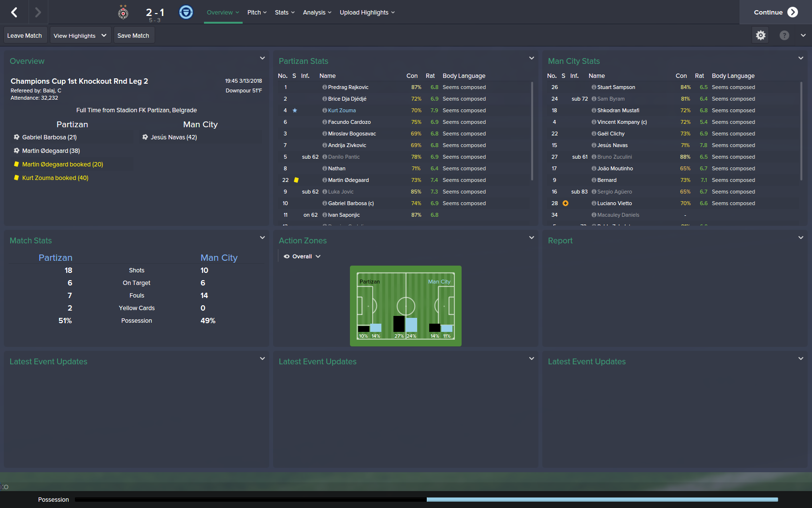Go forward with the right arrow
The height and width of the screenshot is (508, 812).
click(x=38, y=12)
